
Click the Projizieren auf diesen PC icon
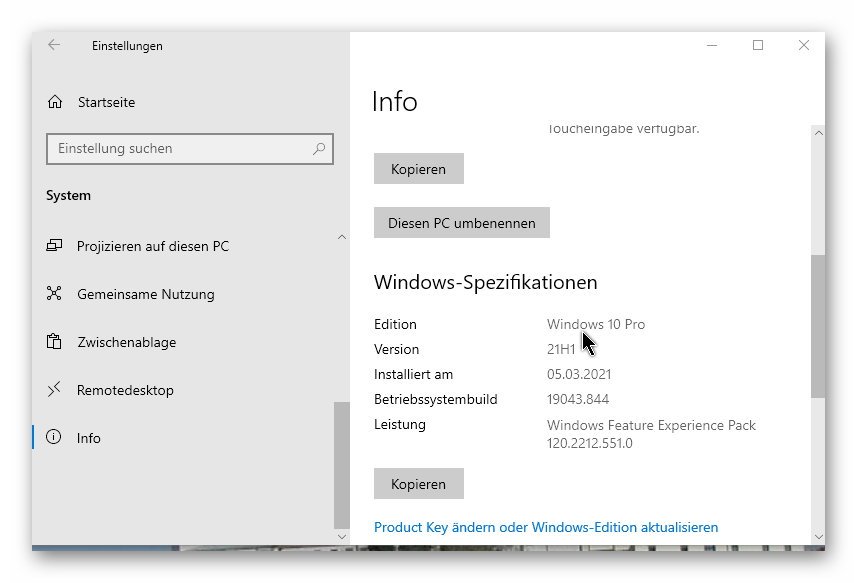click(54, 245)
